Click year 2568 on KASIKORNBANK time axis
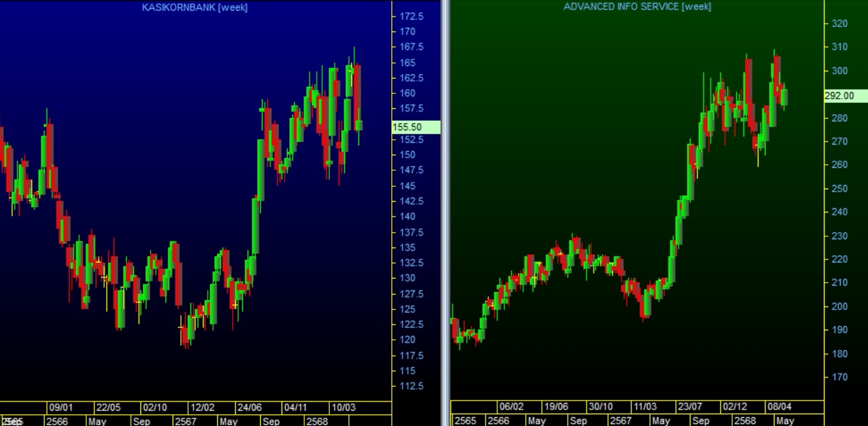Viewport: 868px width, 426px height. click(x=317, y=421)
